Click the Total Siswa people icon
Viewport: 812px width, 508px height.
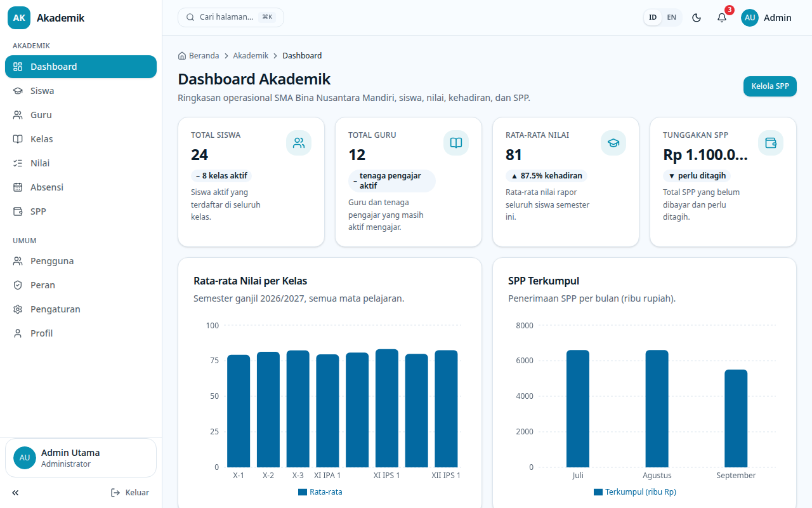pos(299,143)
